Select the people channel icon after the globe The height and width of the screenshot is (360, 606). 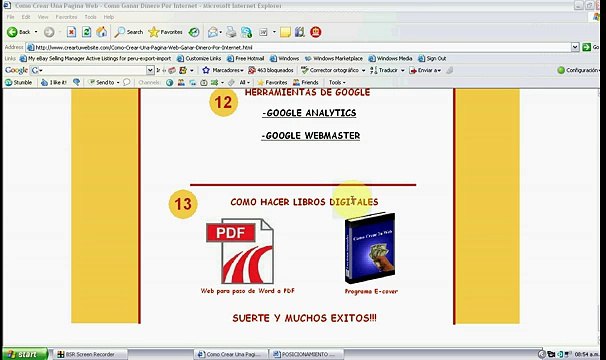click(181, 82)
